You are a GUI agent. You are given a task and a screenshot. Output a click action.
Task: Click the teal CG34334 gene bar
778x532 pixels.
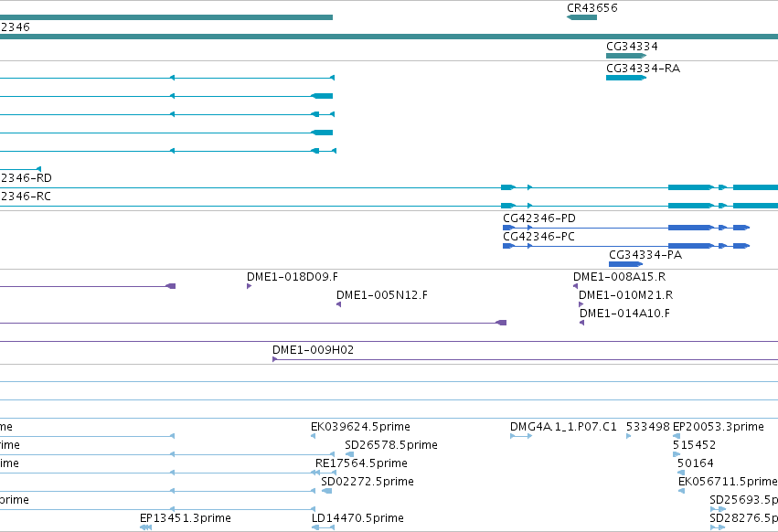click(x=626, y=56)
